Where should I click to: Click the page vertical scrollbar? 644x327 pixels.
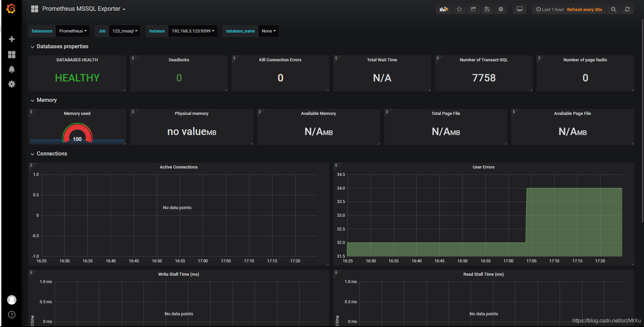pos(642,121)
